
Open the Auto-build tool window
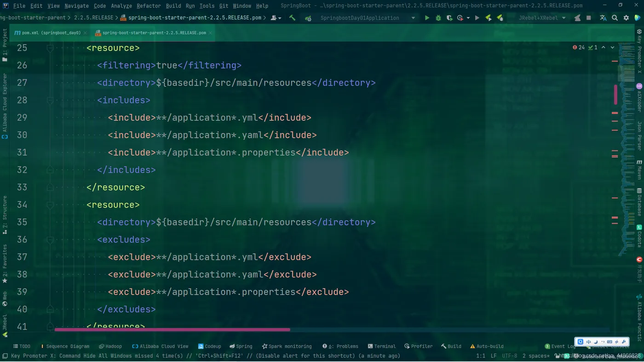point(487,346)
